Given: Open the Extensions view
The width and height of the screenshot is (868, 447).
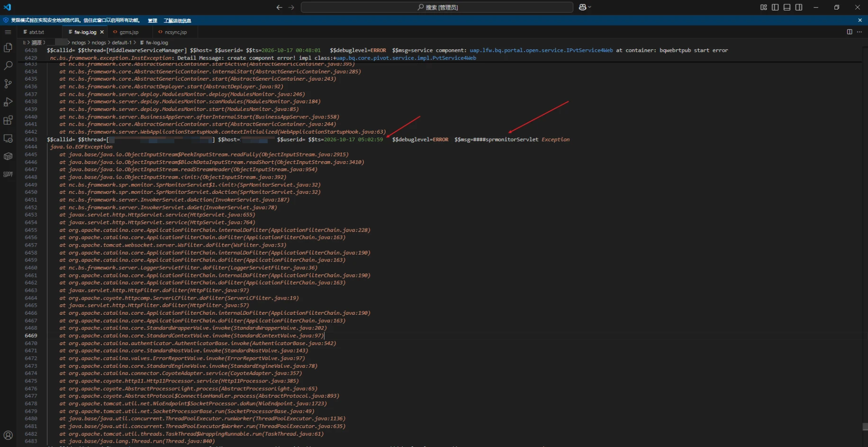Looking at the screenshot, I should 8,120.
